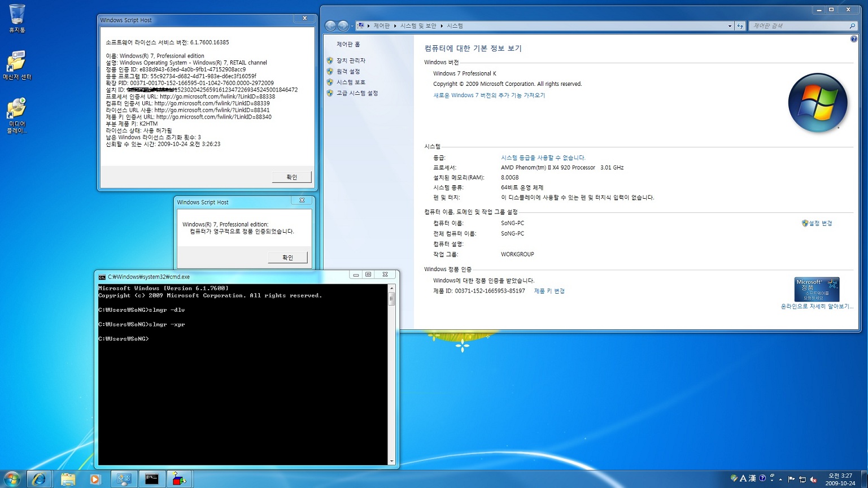Click the 부분 제품 키: K2HTM line
The width and height of the screenshot is (868, 488).
tap(132, 124)
